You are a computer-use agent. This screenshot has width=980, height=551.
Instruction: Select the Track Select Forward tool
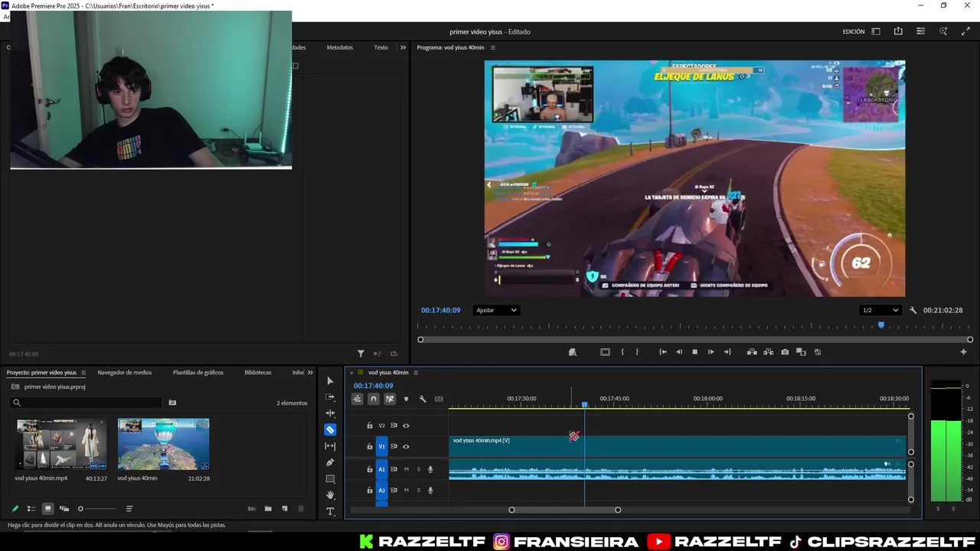330,397
